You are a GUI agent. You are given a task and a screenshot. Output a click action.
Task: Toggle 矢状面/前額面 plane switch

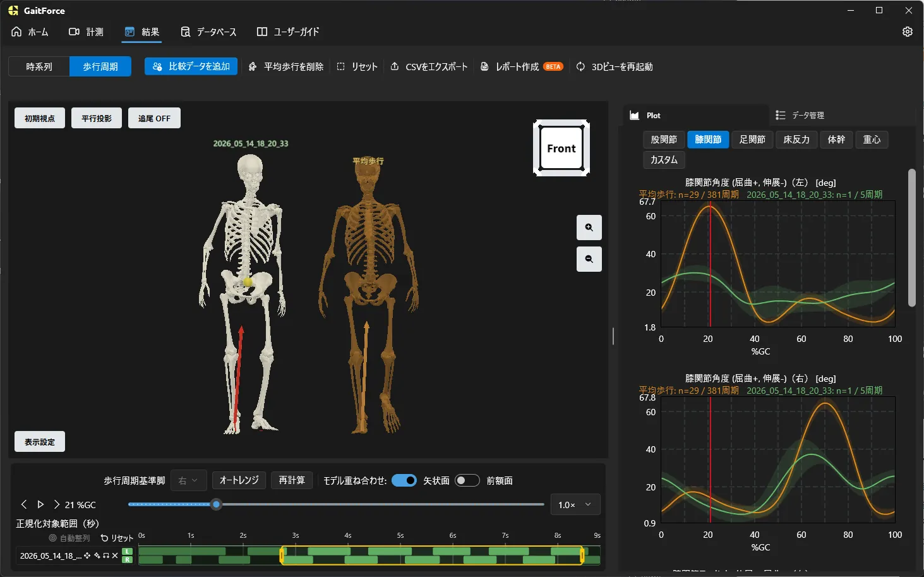467,480
